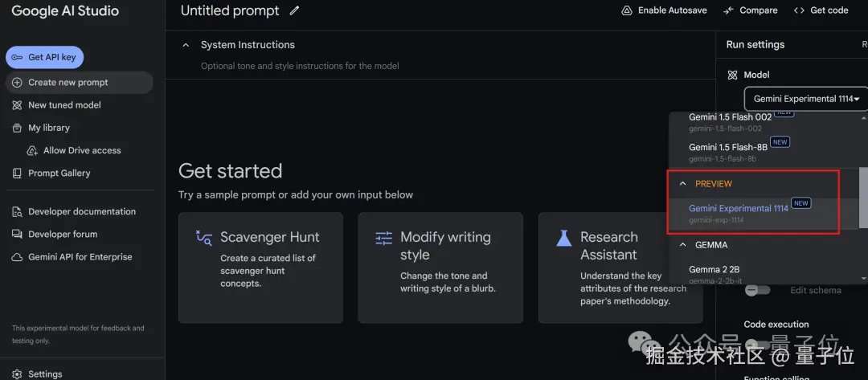Click the Get code brackets icon
868x380 pixels.
point(799,10)
